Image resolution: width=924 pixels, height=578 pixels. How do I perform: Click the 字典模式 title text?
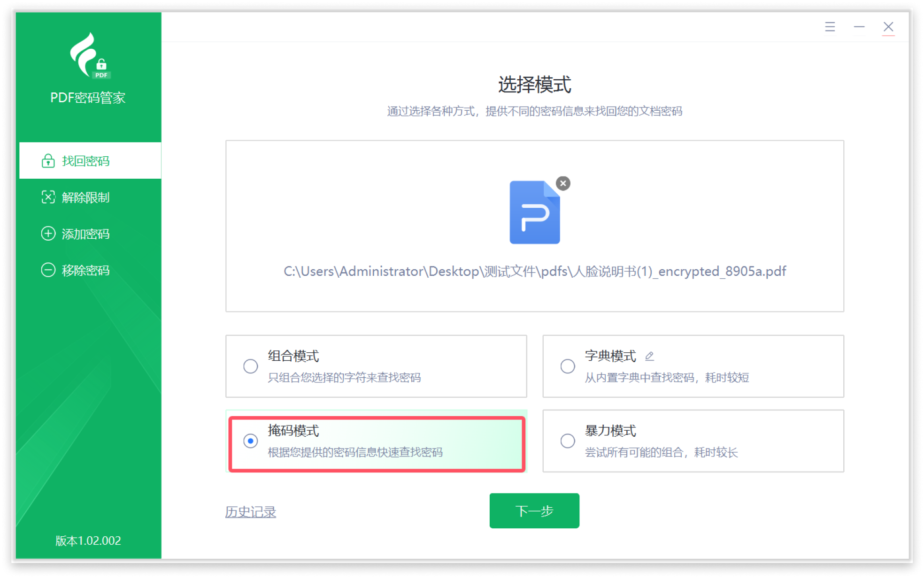click(610, 356)
